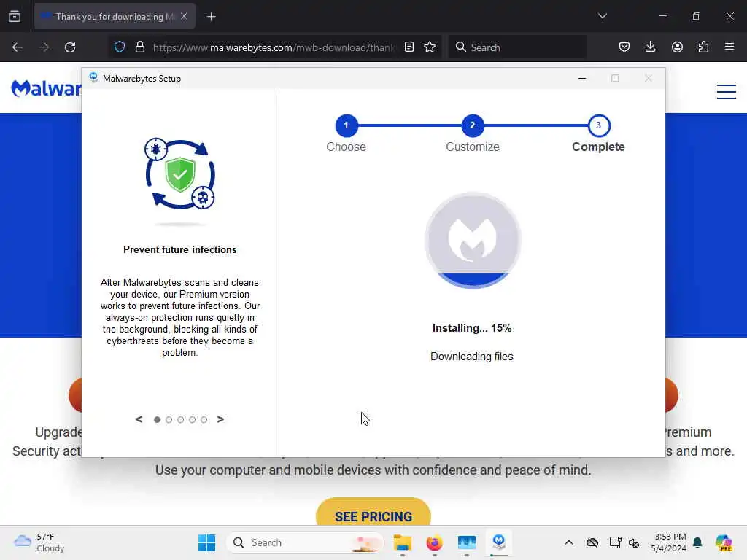Click the 'Installing... 15%' status text
This screenshot has height=560, width=747.
[472, 328]
